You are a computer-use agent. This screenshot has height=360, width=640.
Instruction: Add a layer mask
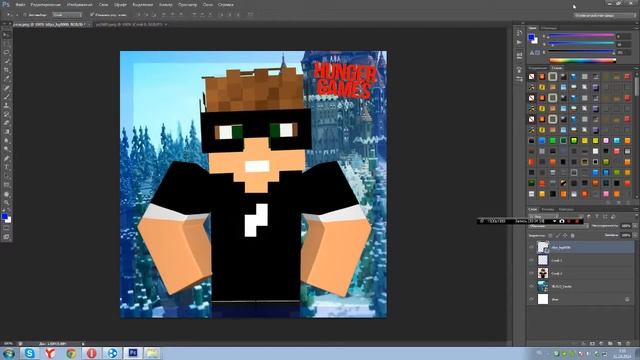click(592, 344)
